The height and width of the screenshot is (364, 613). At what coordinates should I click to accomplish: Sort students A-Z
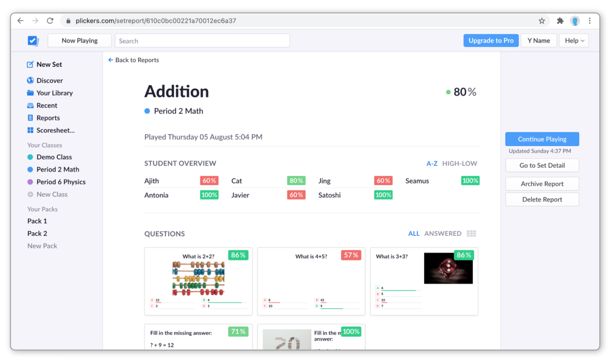432,163
